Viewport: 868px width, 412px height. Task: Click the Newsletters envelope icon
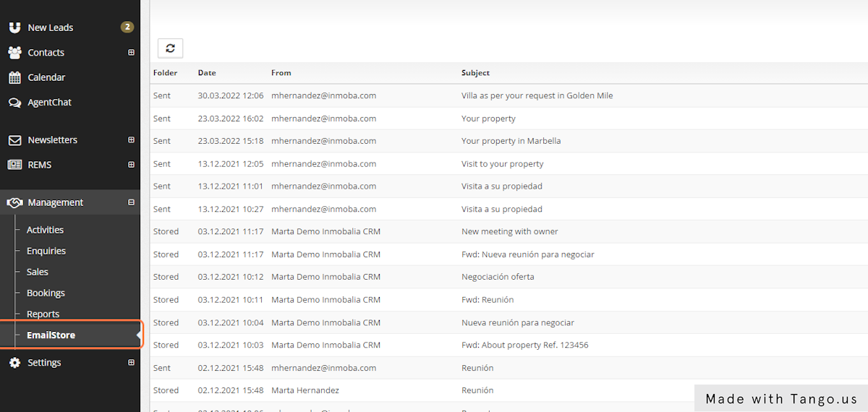14,140
